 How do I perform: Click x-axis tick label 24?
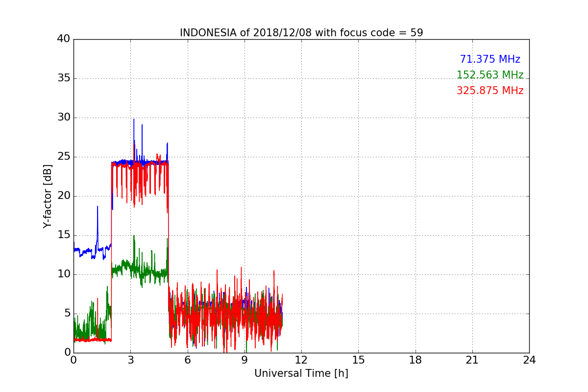tap(529, 360)
